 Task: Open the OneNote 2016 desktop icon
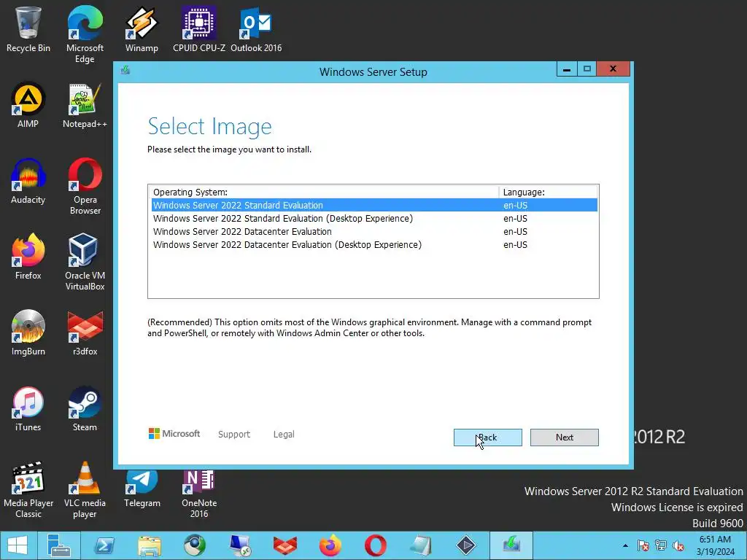coord(199,494)
